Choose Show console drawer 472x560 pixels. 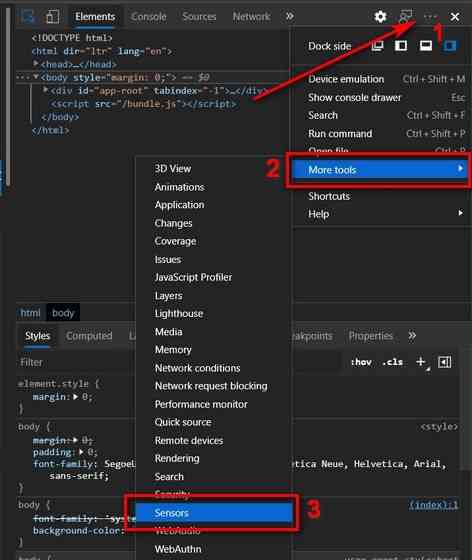381,98
